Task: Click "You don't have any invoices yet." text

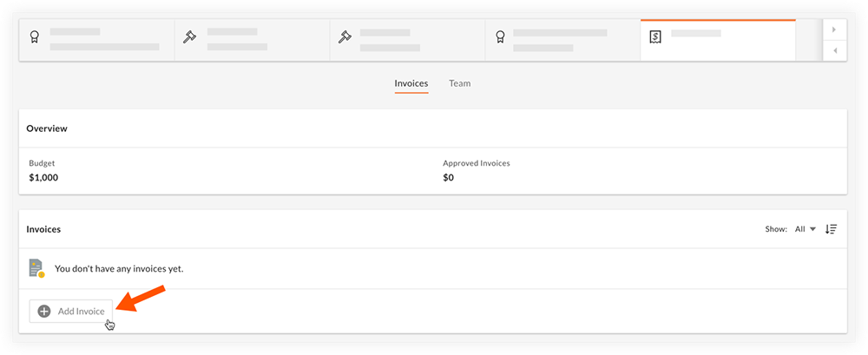Action: tap(119, 269)
